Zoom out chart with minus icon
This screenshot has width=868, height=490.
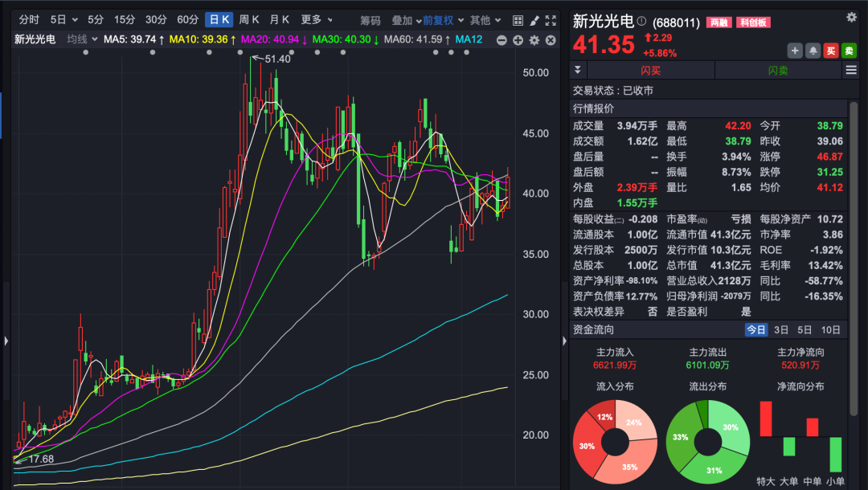click(502, 40)
